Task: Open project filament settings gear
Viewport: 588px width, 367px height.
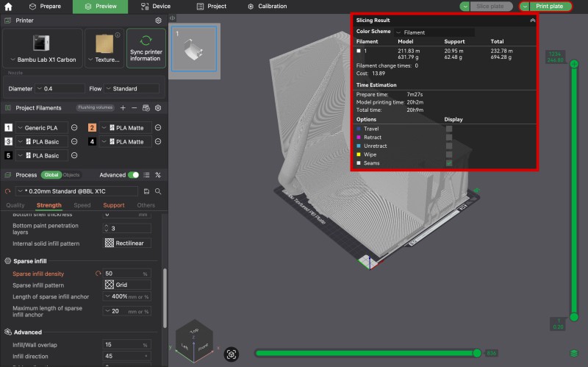Action: (158, 108)
